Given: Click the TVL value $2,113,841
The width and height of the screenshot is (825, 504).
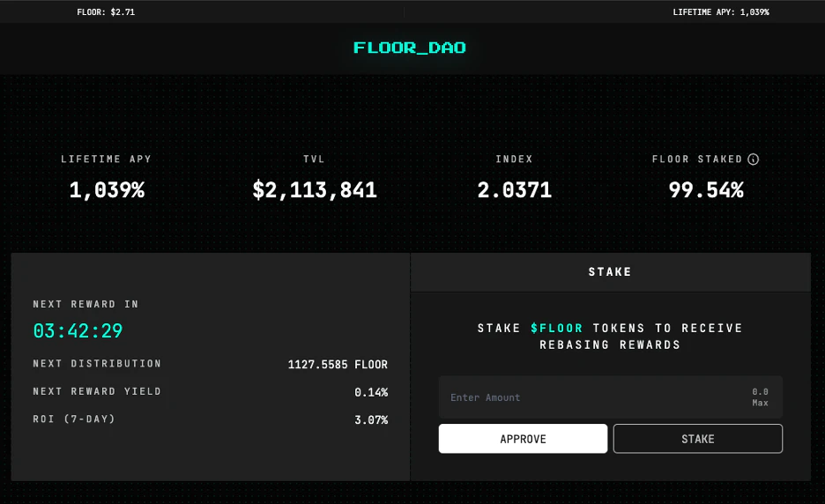Looking at the screenshot, I should (x=315, y=189).
